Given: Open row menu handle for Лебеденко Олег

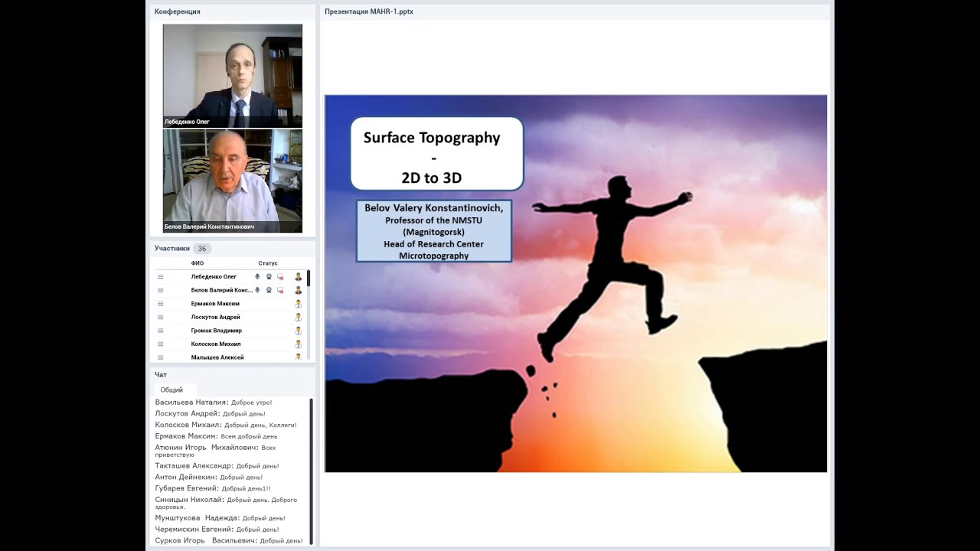Looking at the screenshot, I should pyautogui.click(x=160, y=277).
